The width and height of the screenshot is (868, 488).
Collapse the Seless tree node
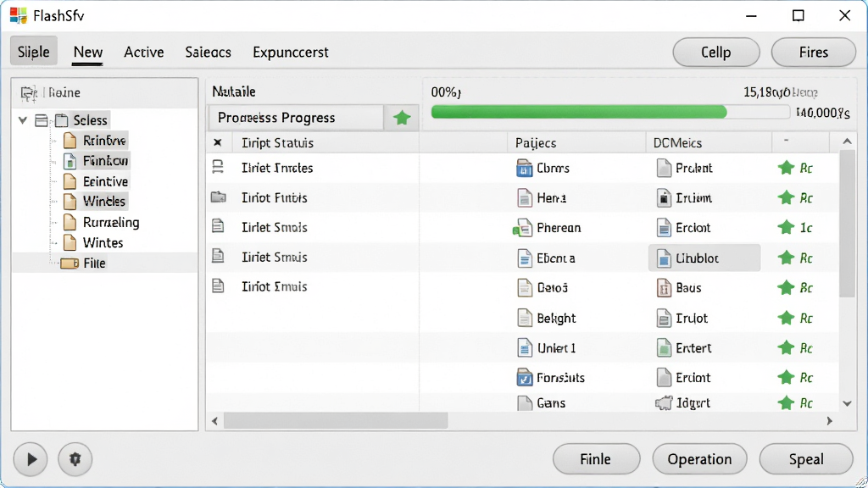[x=23, y=120]
